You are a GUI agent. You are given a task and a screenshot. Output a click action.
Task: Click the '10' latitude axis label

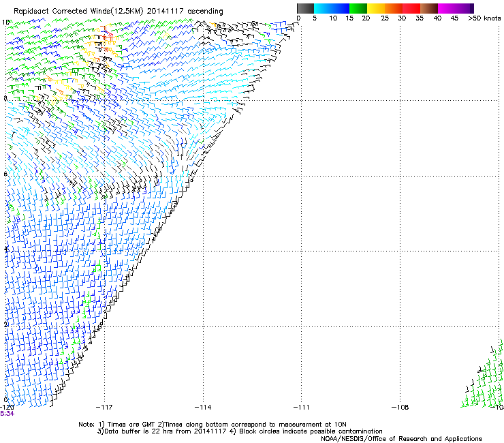point(5,22)
